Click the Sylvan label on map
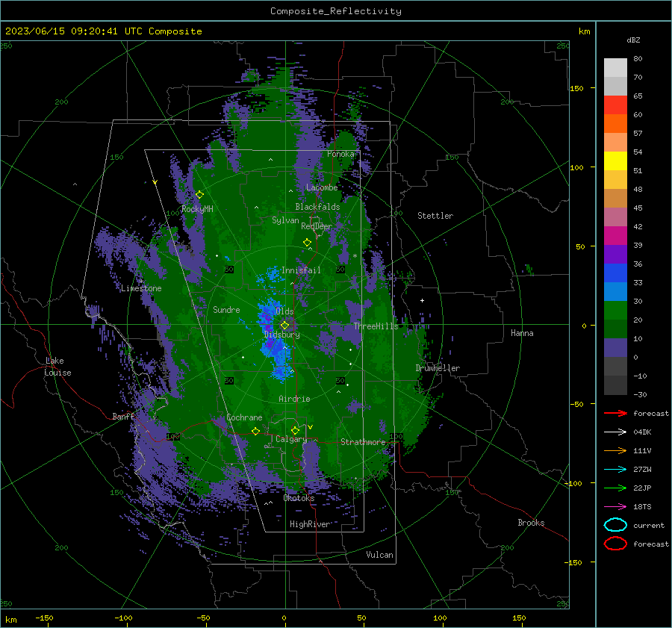 (x=285, y=220)
